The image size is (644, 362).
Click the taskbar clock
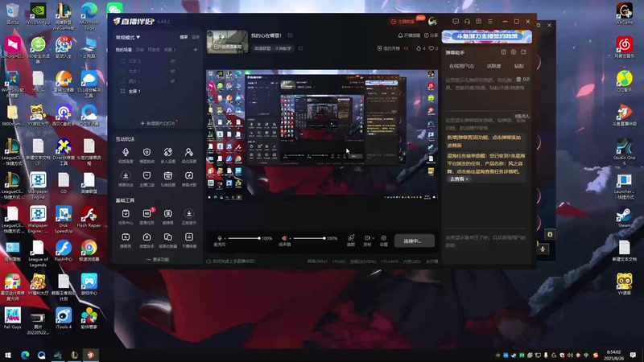click(x=613, y=355)
